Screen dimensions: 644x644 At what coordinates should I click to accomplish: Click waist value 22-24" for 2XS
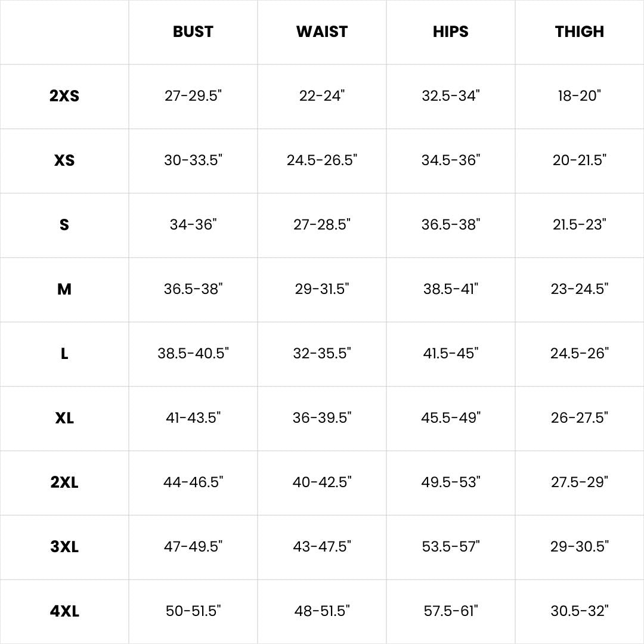point(322,95)
